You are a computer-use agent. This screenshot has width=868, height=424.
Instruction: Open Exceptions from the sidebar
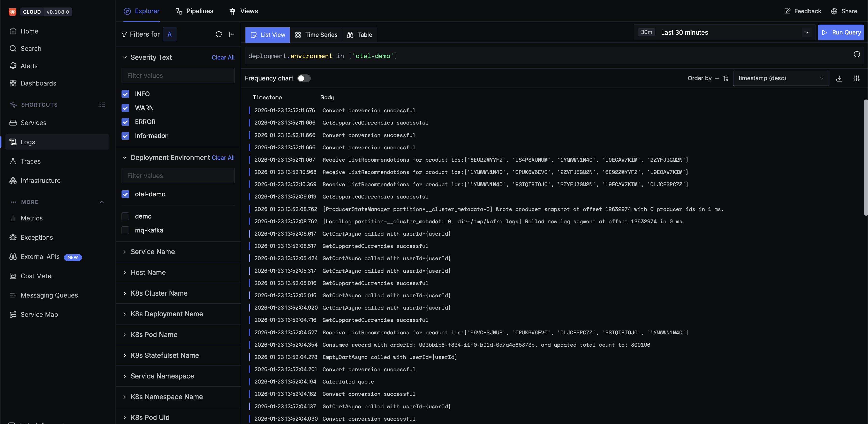point(37,238)
